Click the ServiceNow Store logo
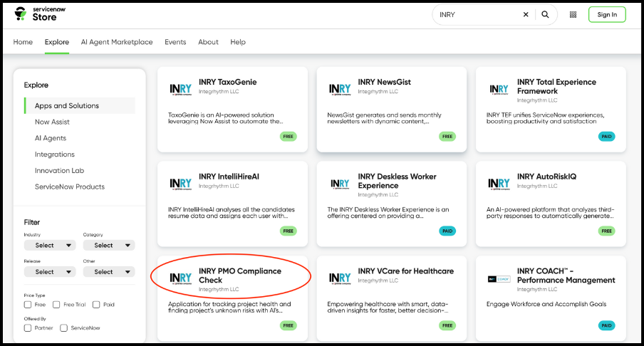The height and width of the screenshot is (346, 644). 40,14
